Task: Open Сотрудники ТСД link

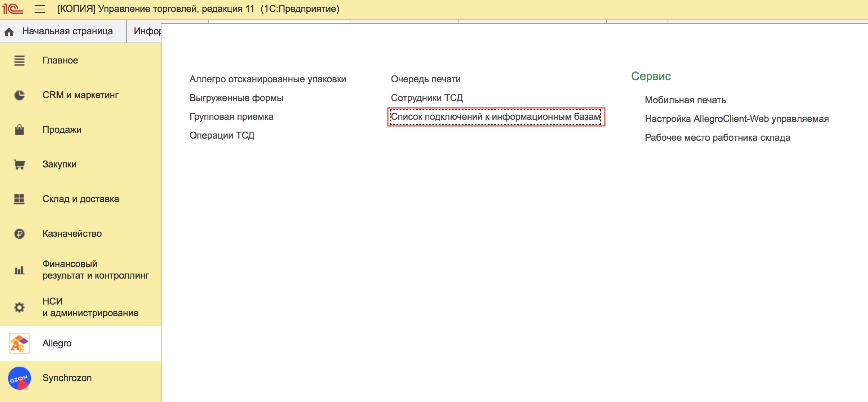Action: click(427, 98)
